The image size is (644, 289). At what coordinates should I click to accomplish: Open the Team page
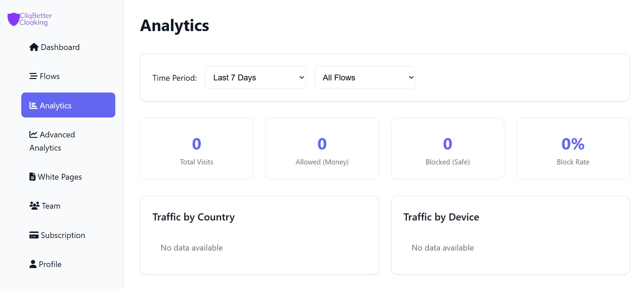[68, 206]
